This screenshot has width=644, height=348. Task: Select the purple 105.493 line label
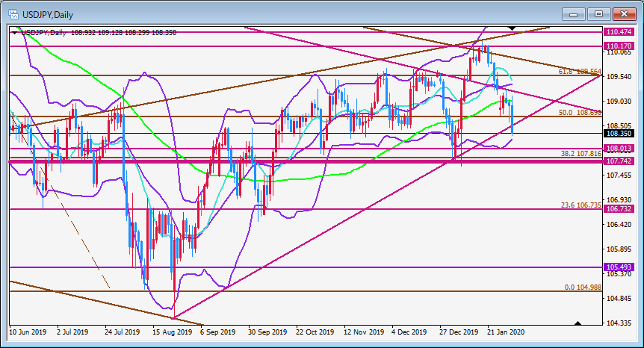click(x=619, y=267)
